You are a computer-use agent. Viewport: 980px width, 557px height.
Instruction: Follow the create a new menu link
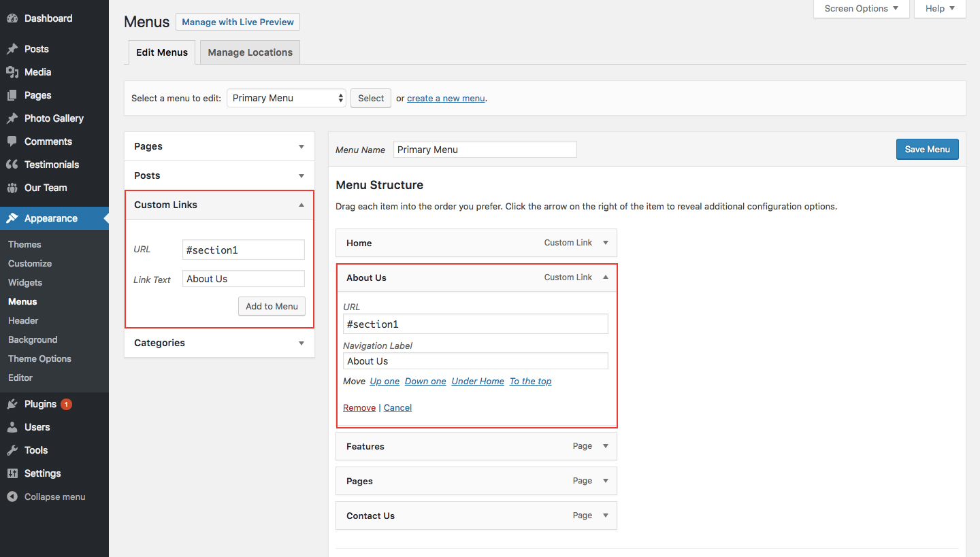click(x=446, y=99)
